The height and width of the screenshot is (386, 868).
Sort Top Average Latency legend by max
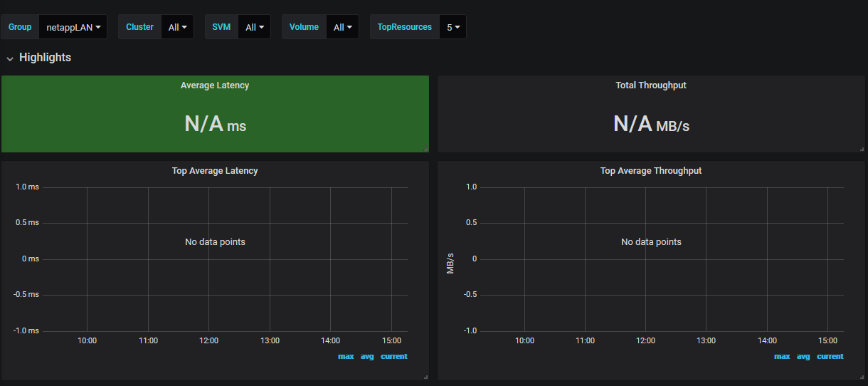(346, 356)
